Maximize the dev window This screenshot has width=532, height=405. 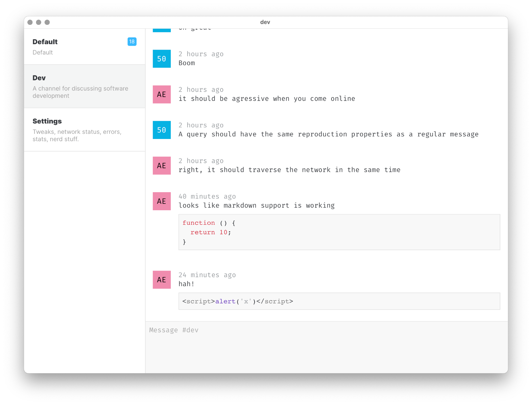[x=47, y=22]
